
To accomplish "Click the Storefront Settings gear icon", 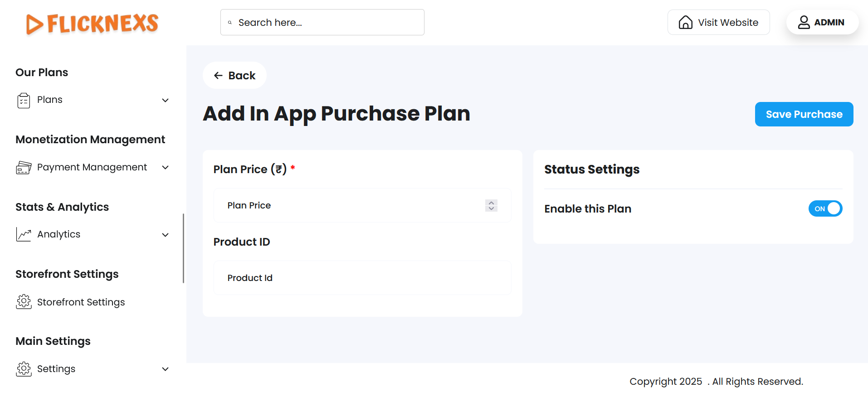I will 24,302.
